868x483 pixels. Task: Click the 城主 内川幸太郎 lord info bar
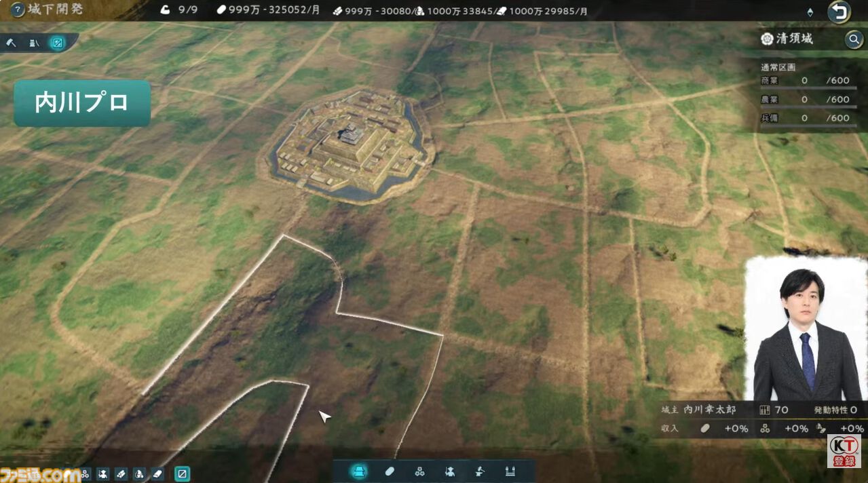pyautogui.click(x=760, y=410)
